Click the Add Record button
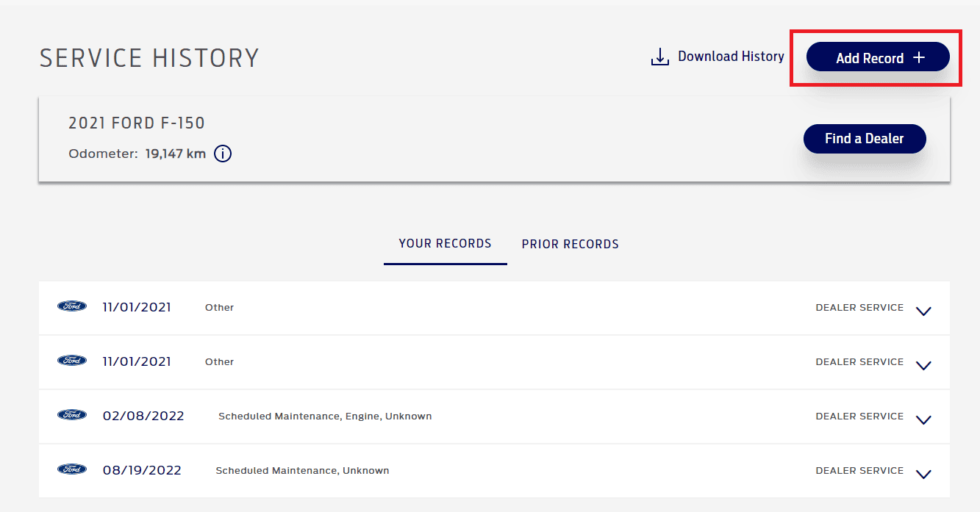This screenshot has width=980, height=512. point(878,57)
